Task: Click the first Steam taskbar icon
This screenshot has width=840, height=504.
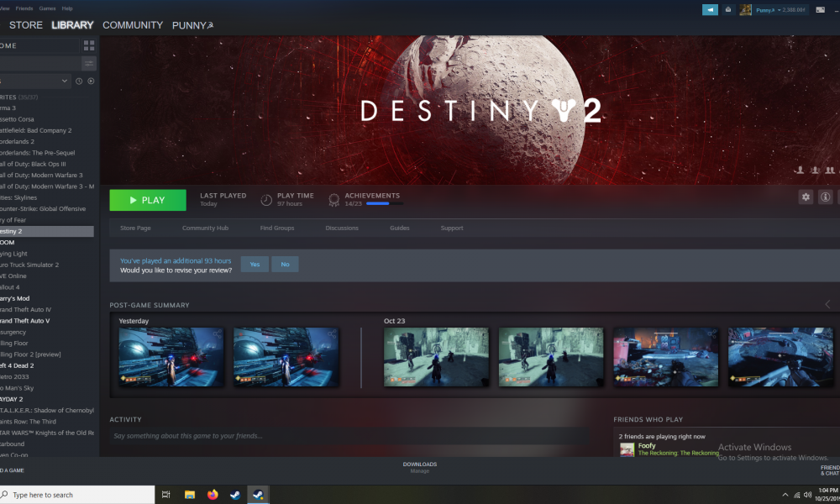Action: coord(235,495)
